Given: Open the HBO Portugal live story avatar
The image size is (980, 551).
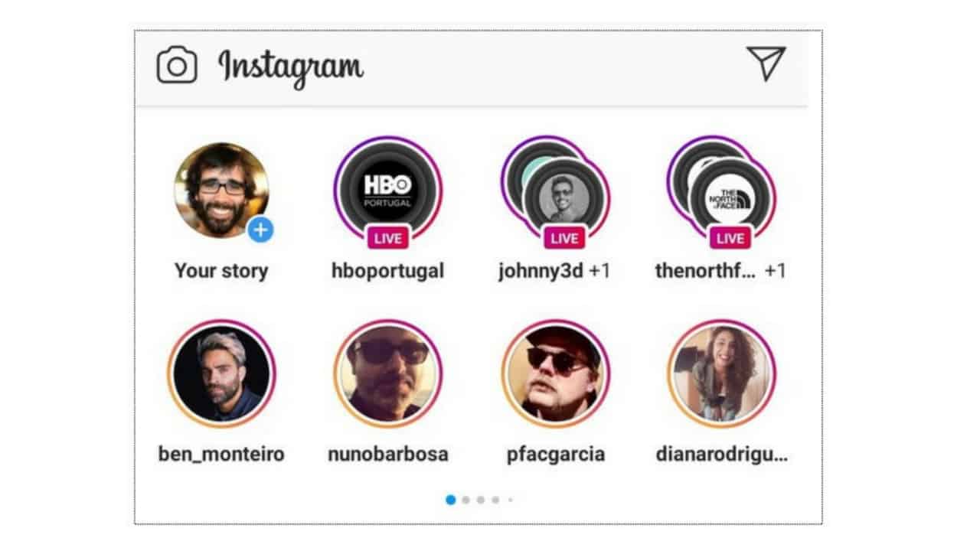Looking at the screenshot, I should click(388, 190).
